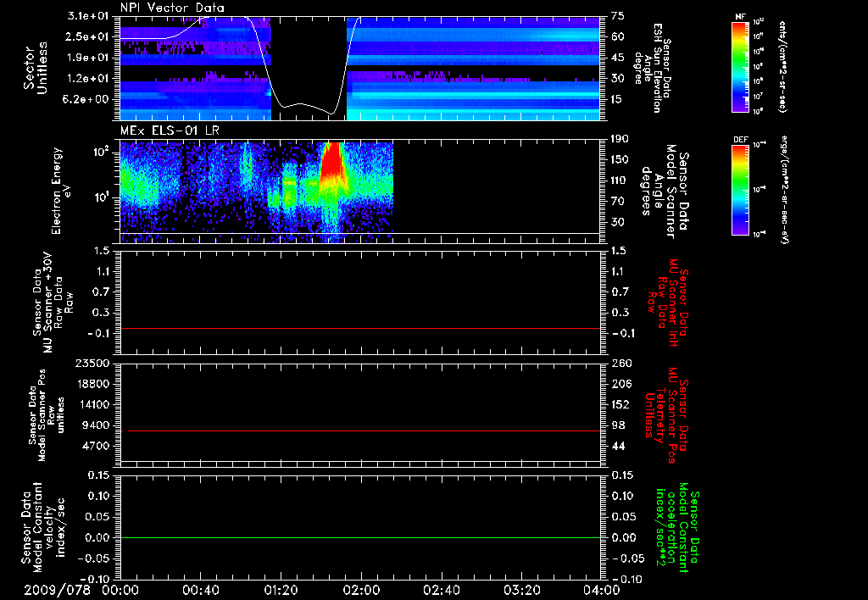This screenshot has height=600, width=868.
Task: Select the 'NPI Vector Data' panel title
Action: tap(172, 8)
